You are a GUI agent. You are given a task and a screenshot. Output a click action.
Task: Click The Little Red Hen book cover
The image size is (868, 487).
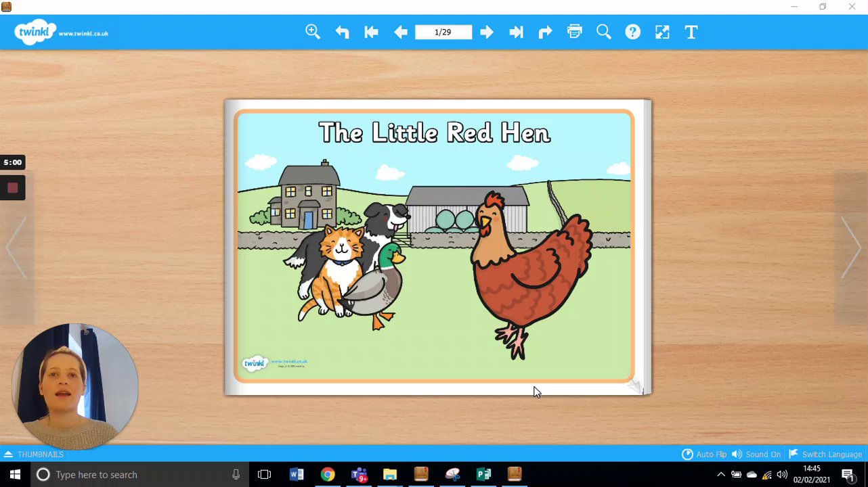(x=434, y=247)
